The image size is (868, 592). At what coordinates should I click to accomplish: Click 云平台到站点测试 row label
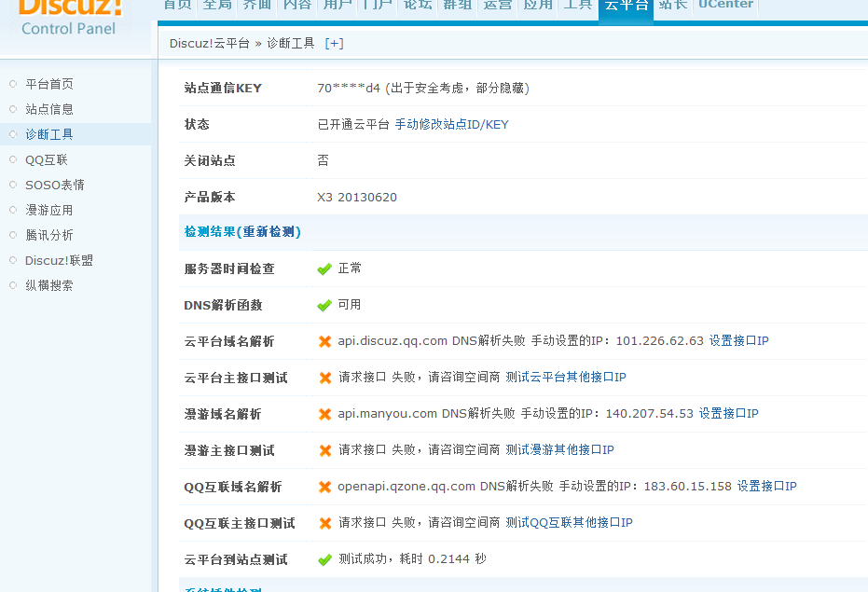coord(236,560)
